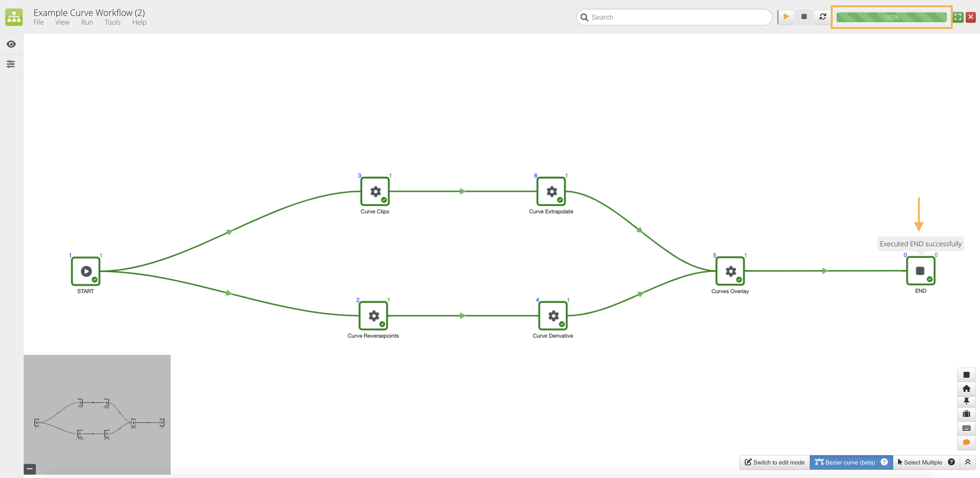Click the workflow title Example Curve Workflow (2)

89,13
